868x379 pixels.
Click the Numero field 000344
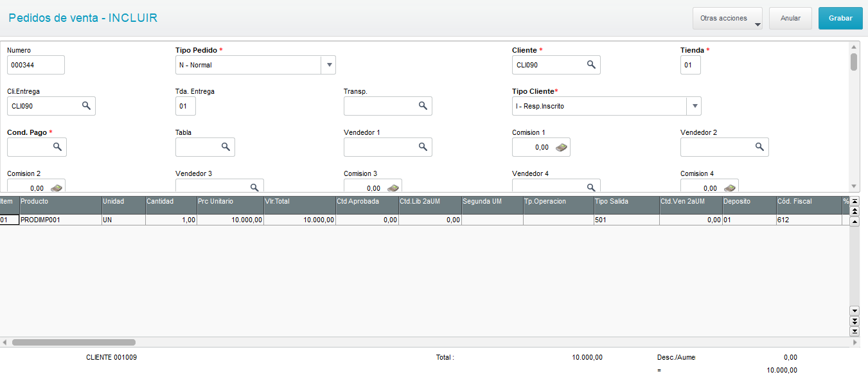point(36,65)
